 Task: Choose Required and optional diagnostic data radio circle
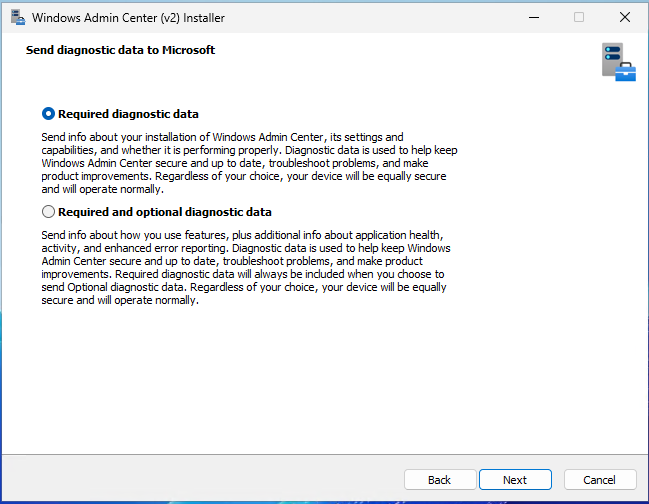click(x=48, y=212)
